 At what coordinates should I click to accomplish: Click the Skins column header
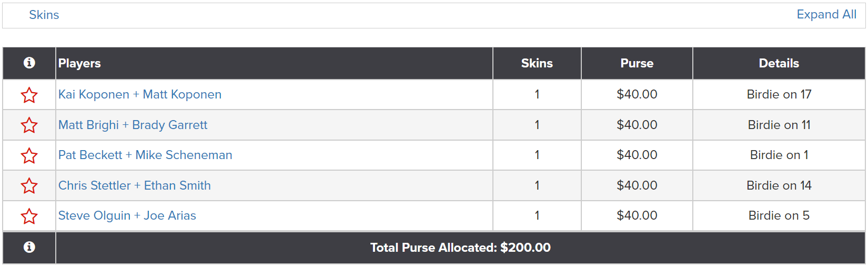tap(537, 63)
